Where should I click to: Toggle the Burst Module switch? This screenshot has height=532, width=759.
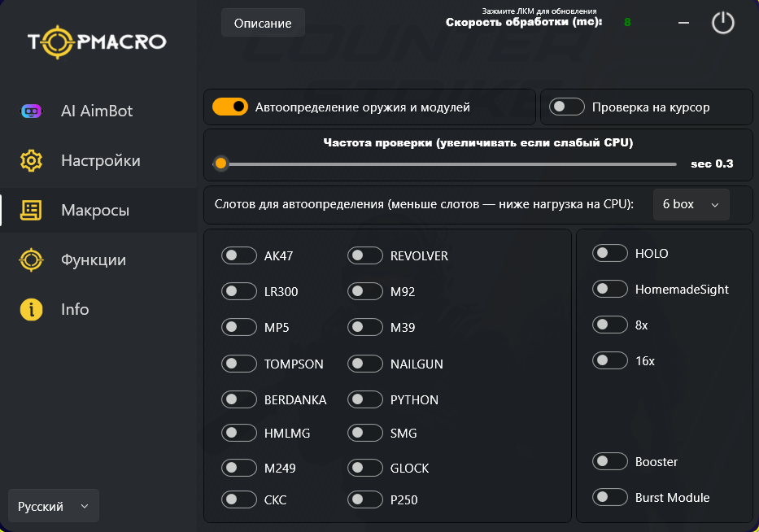tap(610, 498)
